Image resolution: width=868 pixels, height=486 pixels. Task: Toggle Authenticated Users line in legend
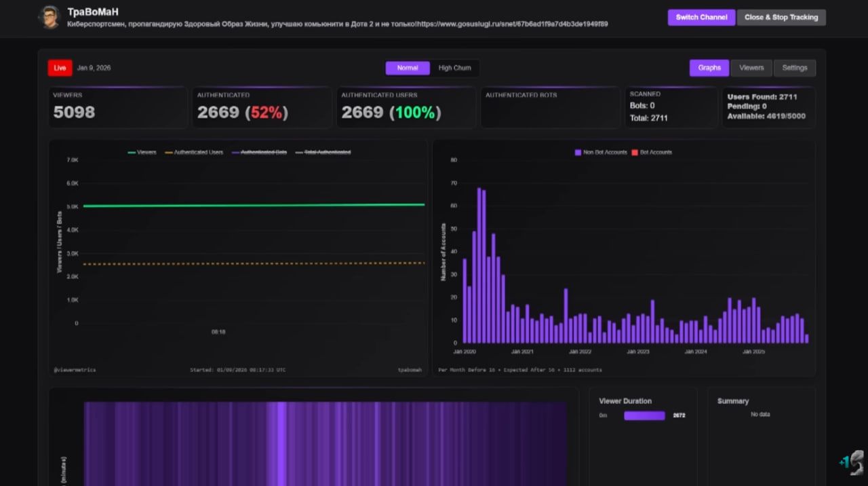click(194, 153)
